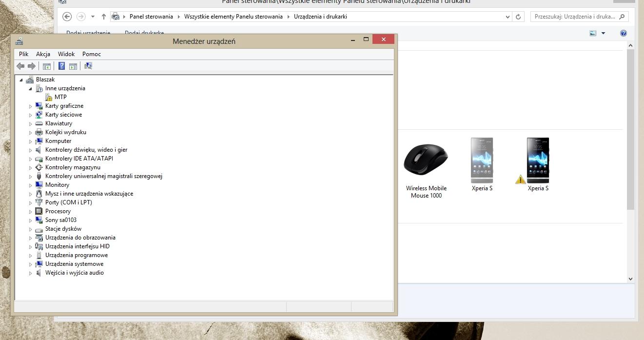Expand the Komputer node
Viewport: 644px width, 340px height.
(30, 141)
